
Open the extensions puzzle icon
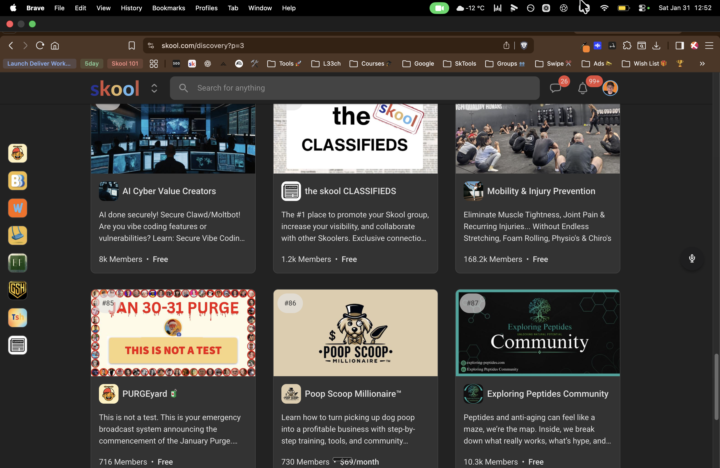pos(627,45)
